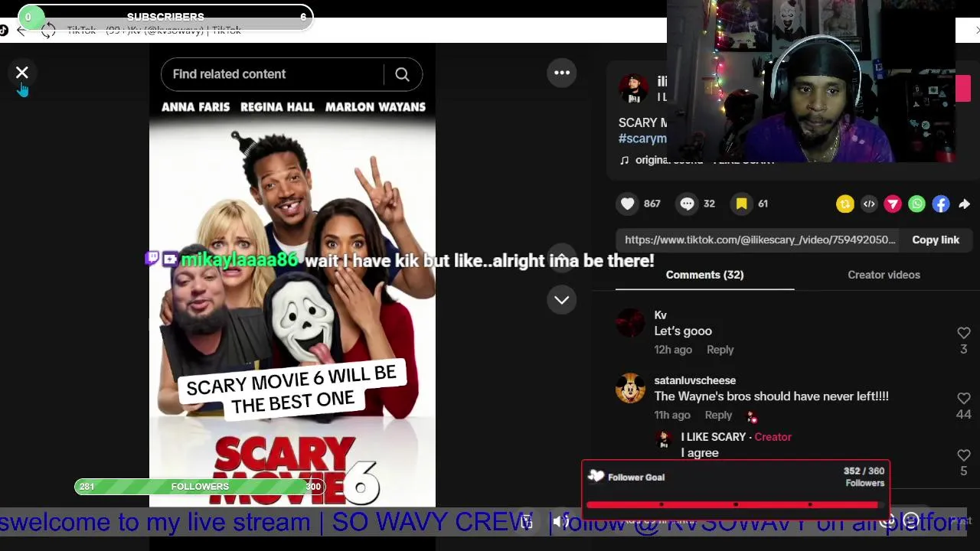Go to next video with down chevron

pos(562,300)
